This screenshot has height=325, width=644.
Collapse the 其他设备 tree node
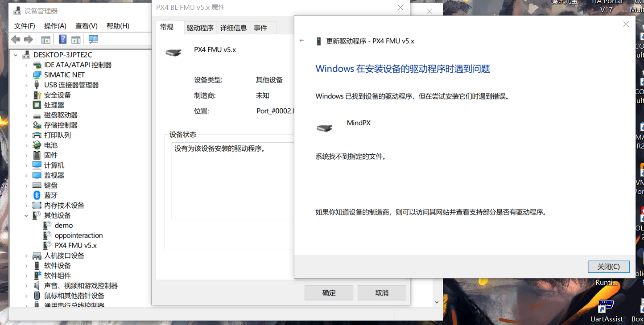pyautogui.click(x=26, y=215)
